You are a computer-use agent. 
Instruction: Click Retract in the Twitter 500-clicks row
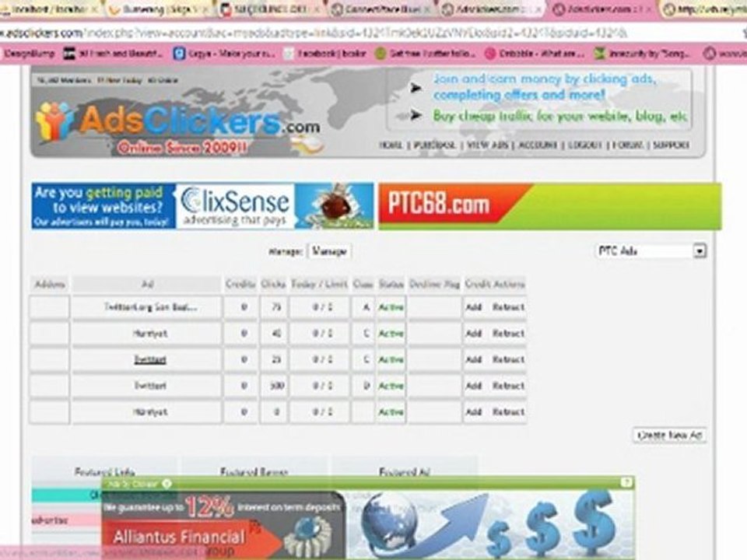(x=508, y=386)
